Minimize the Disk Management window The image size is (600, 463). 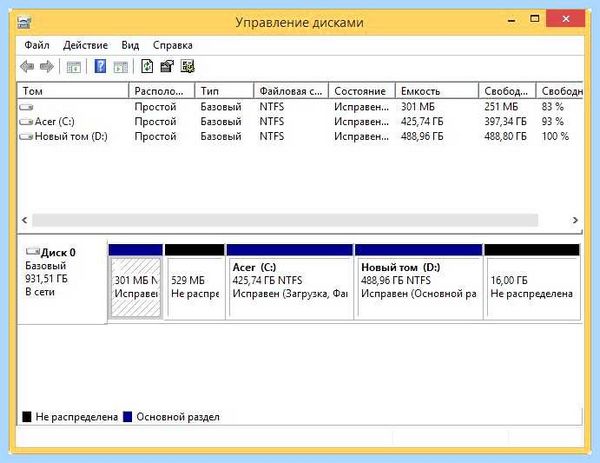click(x=512, y=19)
